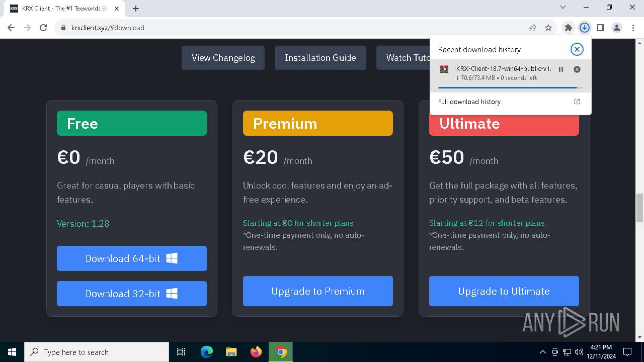644x362 pixels.
Task: Launch Microsoft Edge from taskbar
Action: tap(207, 352)
